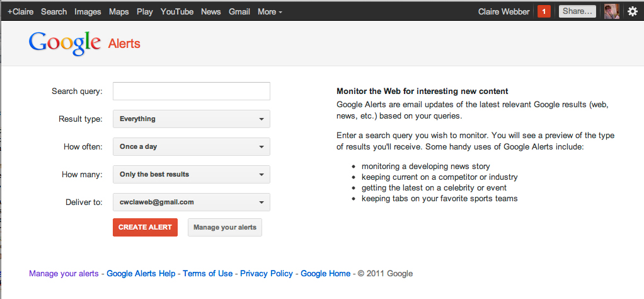Click the red notifications count badge
Viewport: 644px width, 299px height.
tap(544, 11)
